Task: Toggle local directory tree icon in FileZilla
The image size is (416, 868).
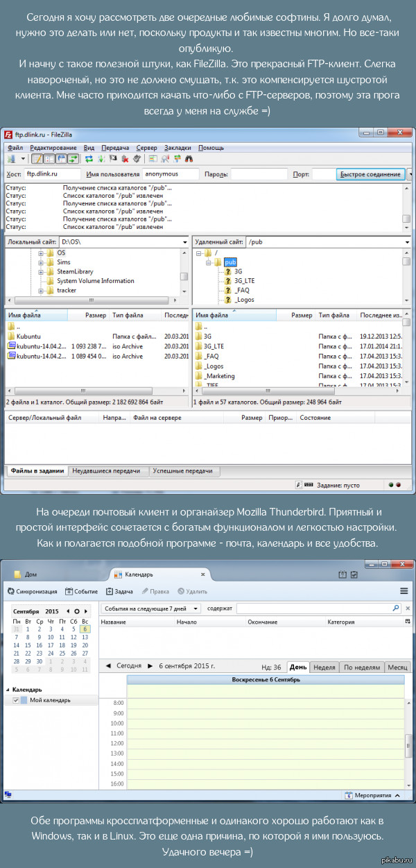Action: click(49, 158)
